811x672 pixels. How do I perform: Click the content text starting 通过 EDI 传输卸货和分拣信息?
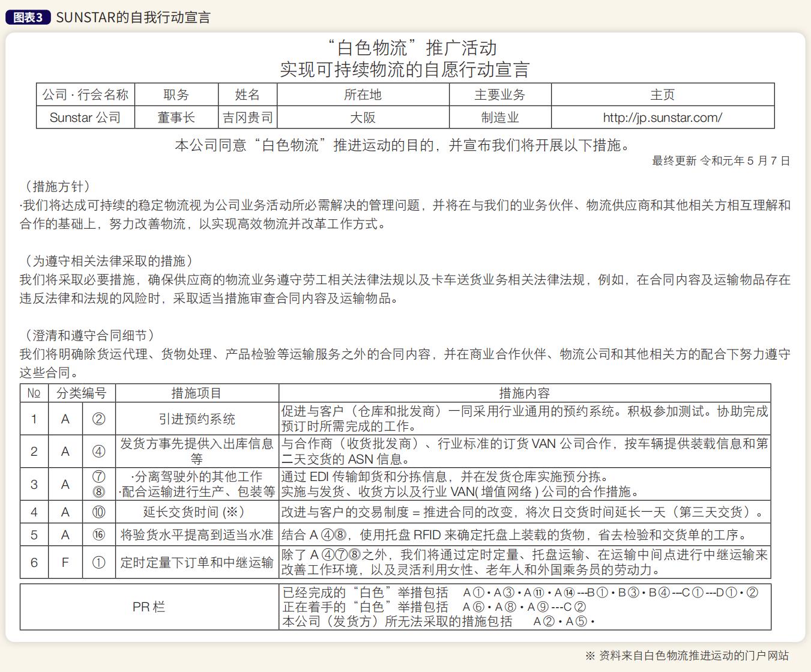pos(445,477)
